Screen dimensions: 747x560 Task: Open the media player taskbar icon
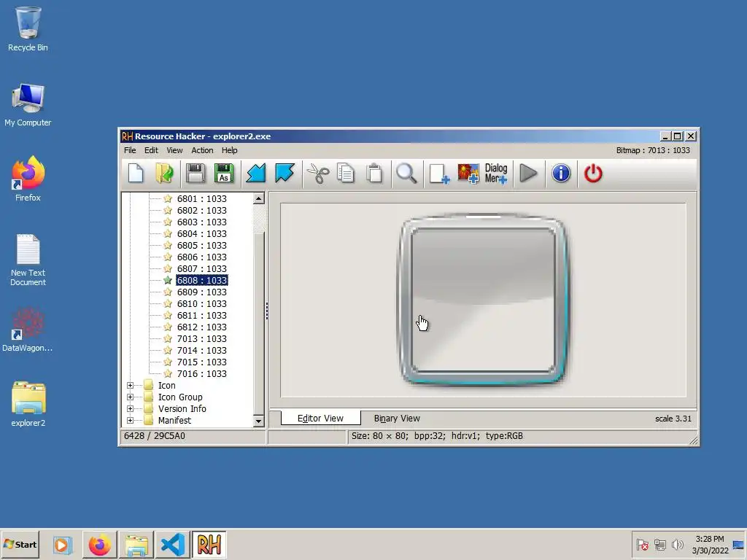[x=62, y=544]
